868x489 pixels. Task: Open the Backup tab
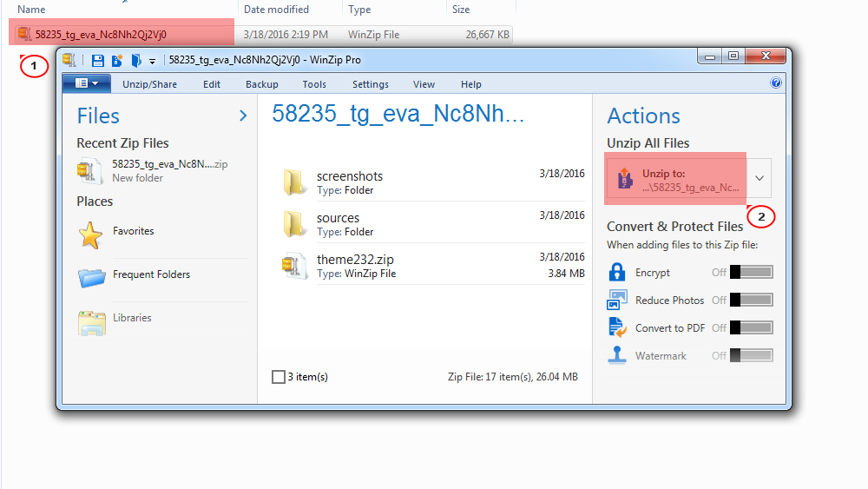point(262,84)
